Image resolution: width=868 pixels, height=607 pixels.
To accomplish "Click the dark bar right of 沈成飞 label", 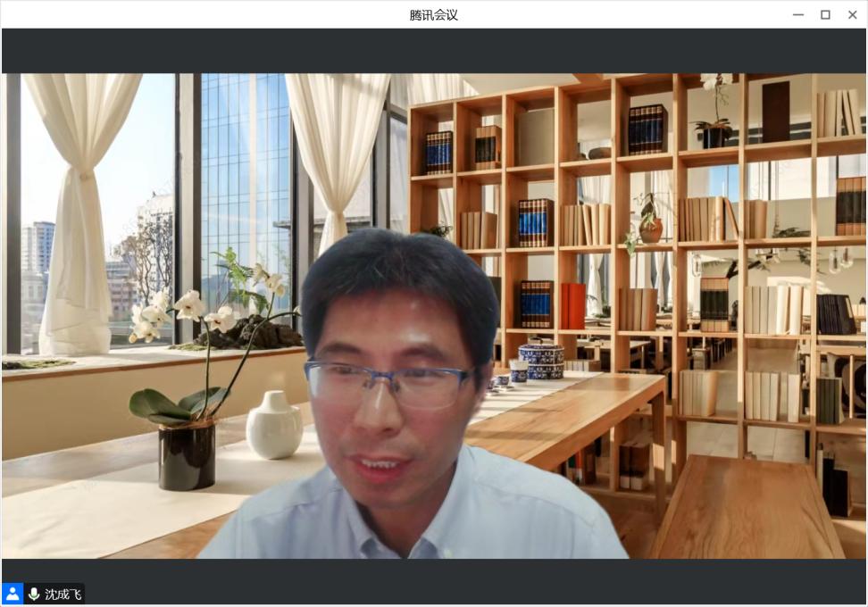I will (473, 582).
